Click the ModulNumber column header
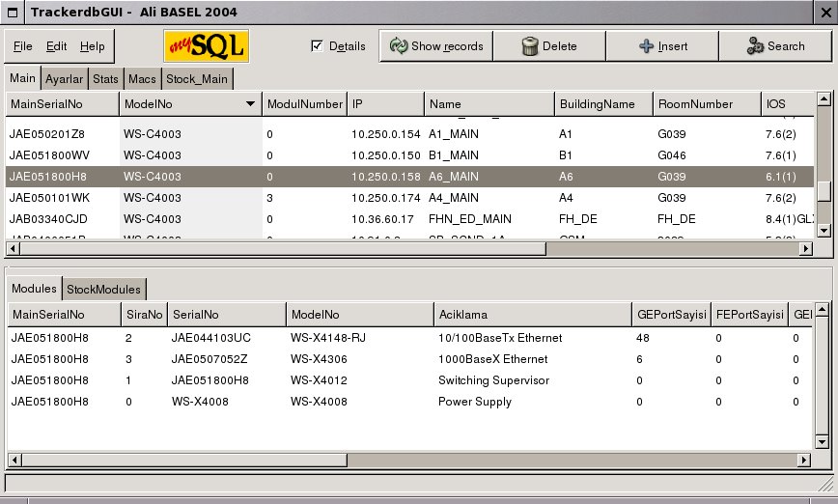 point(305,104)
